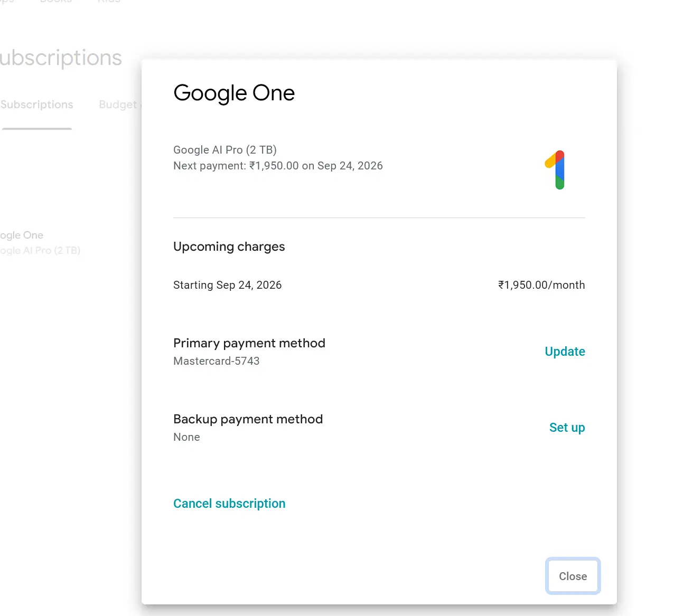Click the Upcoming charges heading
The width and height of the screenshot is (674, 616).
point(229,247)
